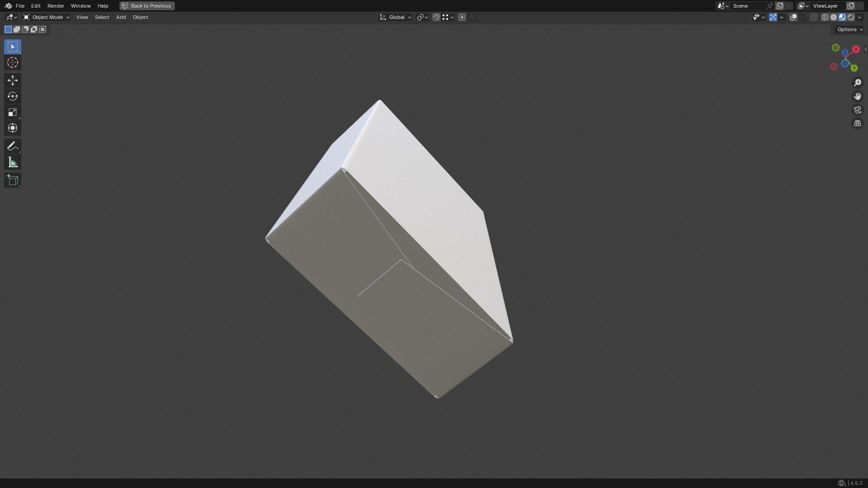Image resolution: width=868 pixels, height=488 pixels.
Task: Switch to wireframe shading
Action: click(x=825, y=17)
